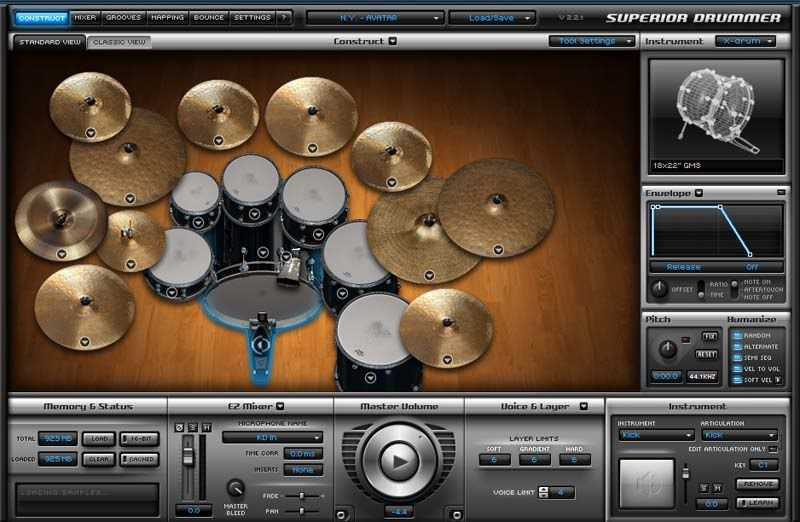Switch to the Mapping tab
The height and width of the screenshot is (522, 800).
[x=167, y=18]
